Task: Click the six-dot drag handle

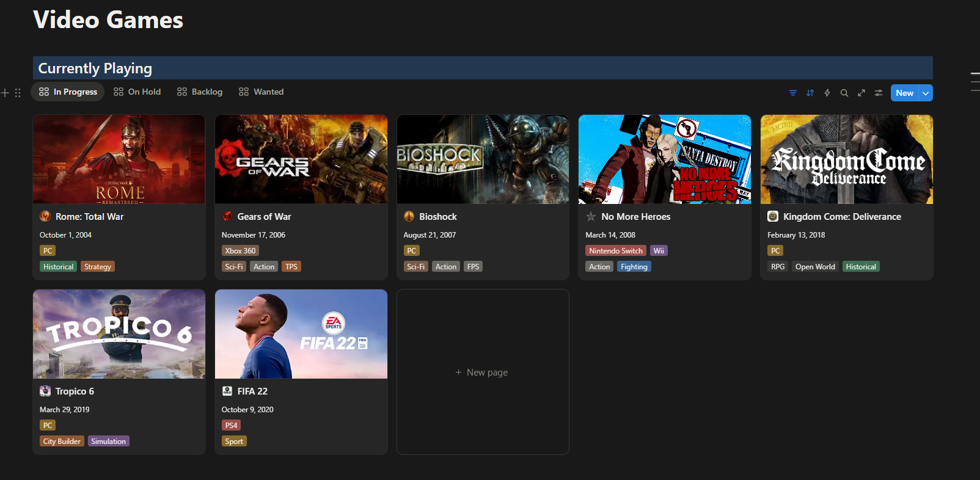Action: (18, 93)
